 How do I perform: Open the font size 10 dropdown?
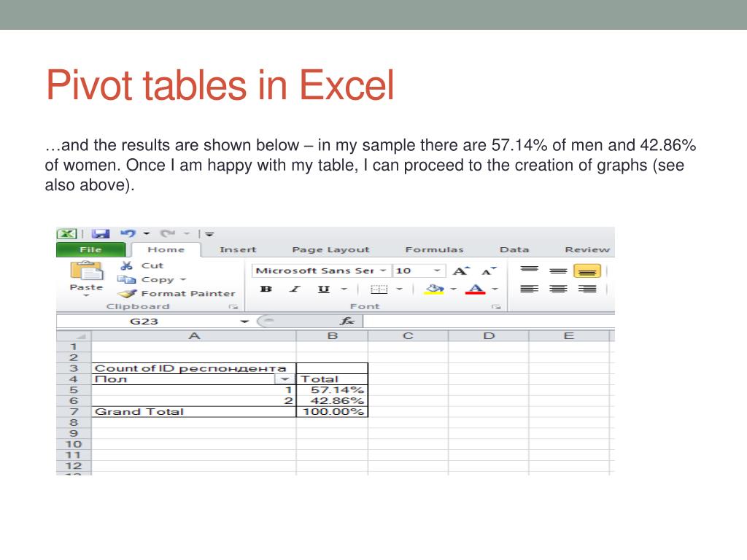coord(437,271)
